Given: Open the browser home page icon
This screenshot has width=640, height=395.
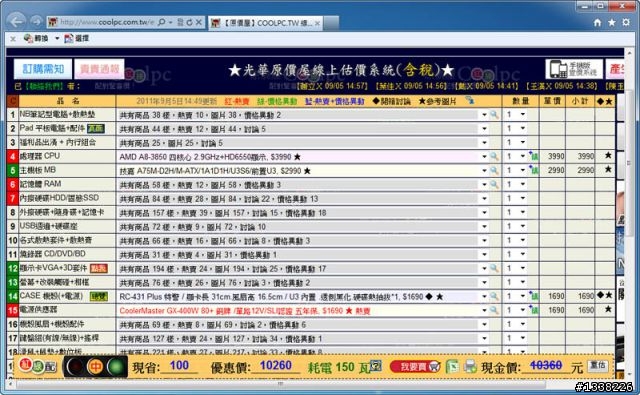Looking at the screenshot, I should (598, 22).
